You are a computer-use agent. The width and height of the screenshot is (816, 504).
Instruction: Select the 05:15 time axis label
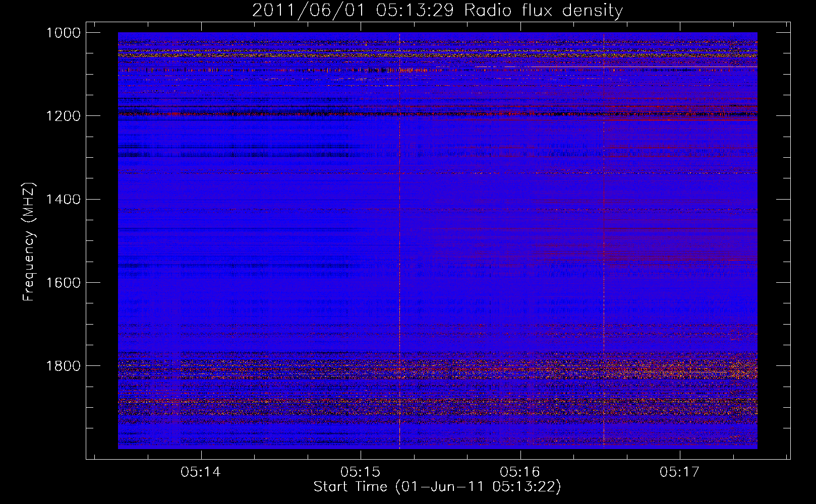[361, 472]
